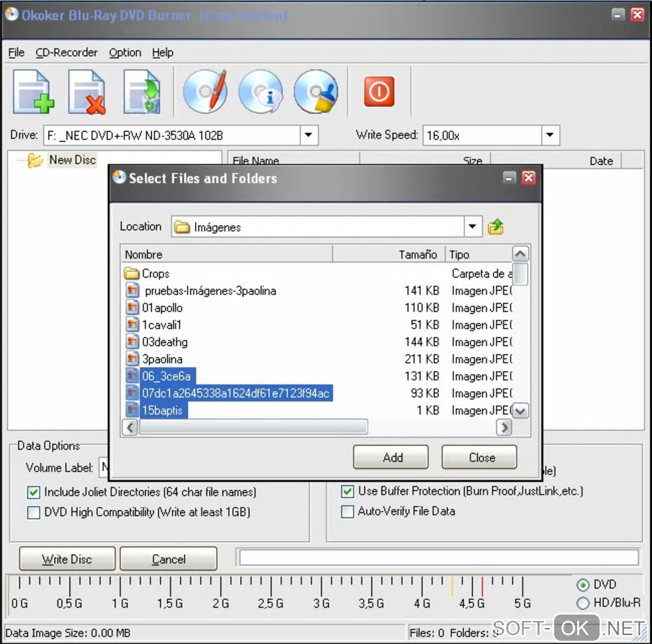
Task: Select the HD/Blu-R radio button
Action: point(582,602)
